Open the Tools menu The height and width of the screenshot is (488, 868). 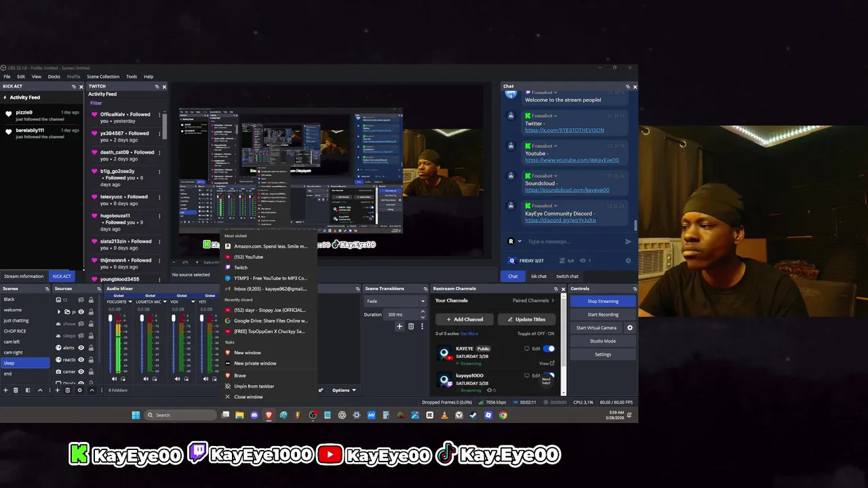(x=132, y=77)
